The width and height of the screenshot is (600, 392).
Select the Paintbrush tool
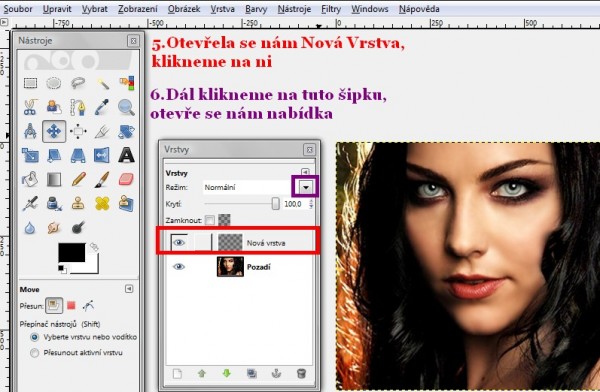point(102,179)
